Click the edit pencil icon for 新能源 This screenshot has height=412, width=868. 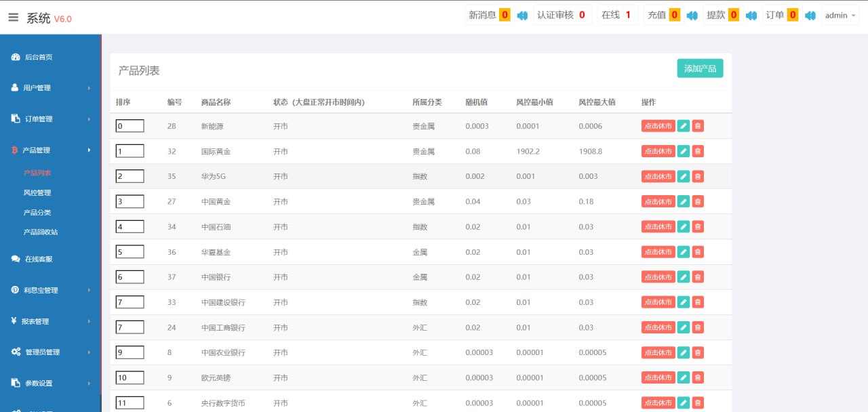pos(684,126)
